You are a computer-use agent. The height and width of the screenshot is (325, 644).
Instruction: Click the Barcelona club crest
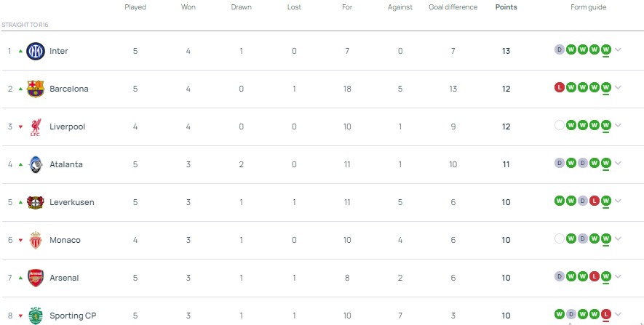[x=35, y=89]
